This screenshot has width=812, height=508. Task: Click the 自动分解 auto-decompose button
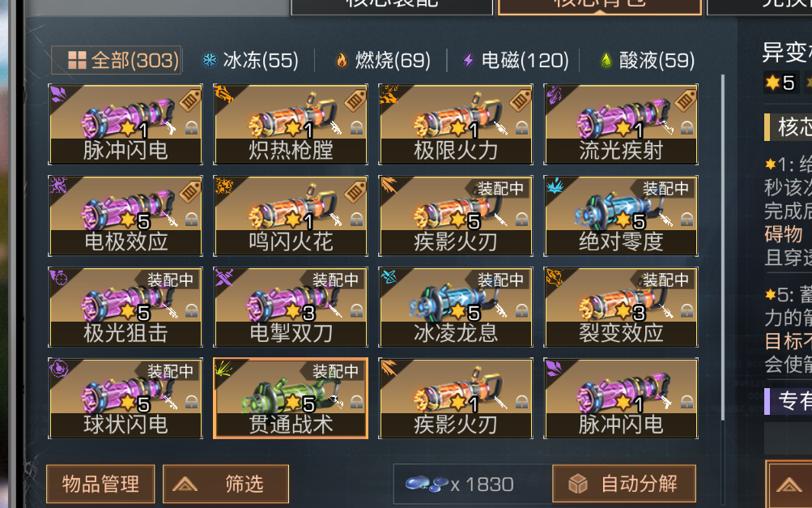click(x=624, y=485)
